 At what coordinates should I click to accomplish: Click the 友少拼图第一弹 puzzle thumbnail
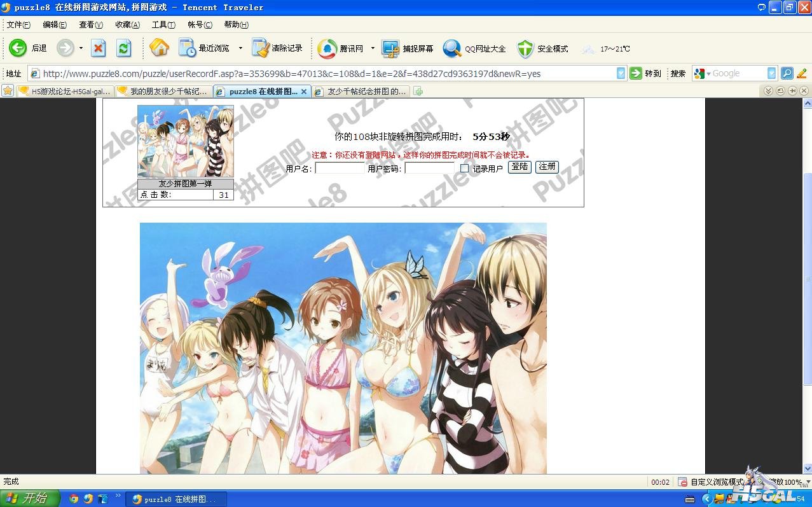coord(186,141)
